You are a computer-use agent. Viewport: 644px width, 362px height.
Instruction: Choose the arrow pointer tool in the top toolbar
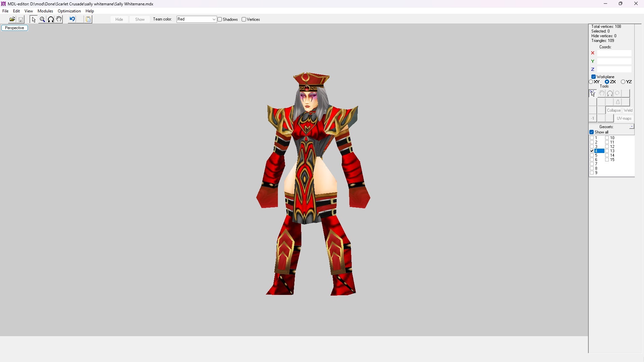34,19
